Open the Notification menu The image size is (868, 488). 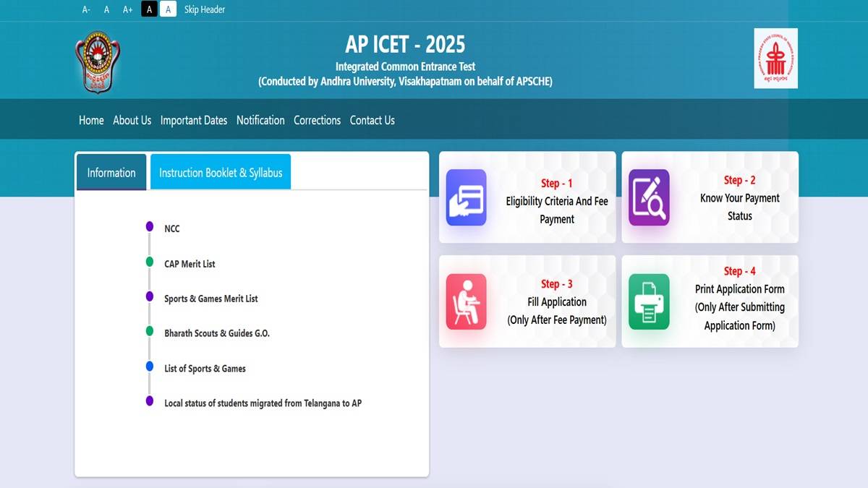click(x=260, y=120)
